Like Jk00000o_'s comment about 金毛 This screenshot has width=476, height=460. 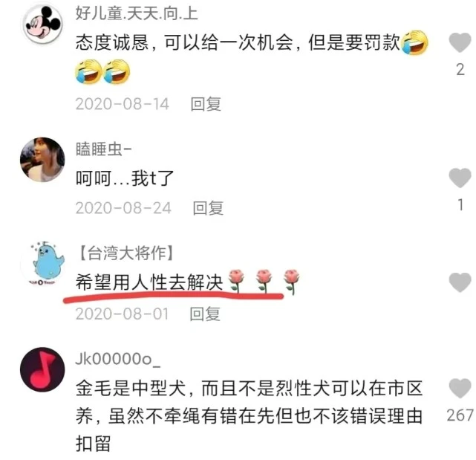pyautogui.click(x=460, y=388)
